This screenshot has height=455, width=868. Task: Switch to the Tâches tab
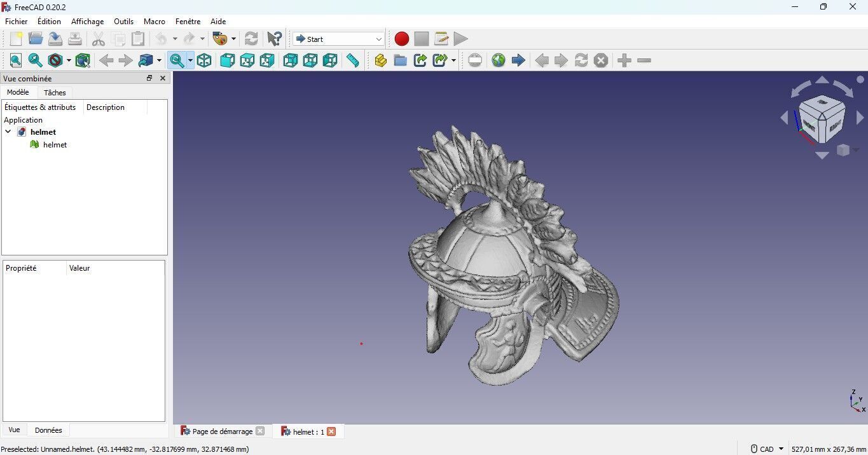[x=55, y=93]
